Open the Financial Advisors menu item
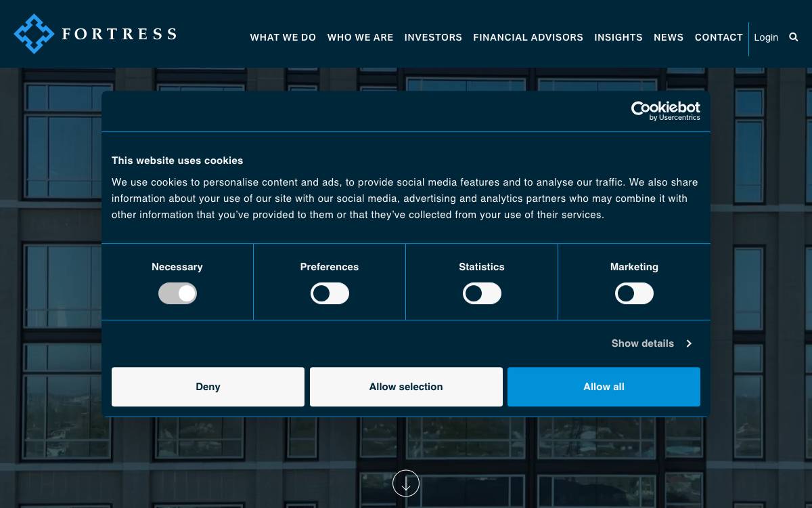The height and width of the screenshot is (508, 812). [528, 37]
